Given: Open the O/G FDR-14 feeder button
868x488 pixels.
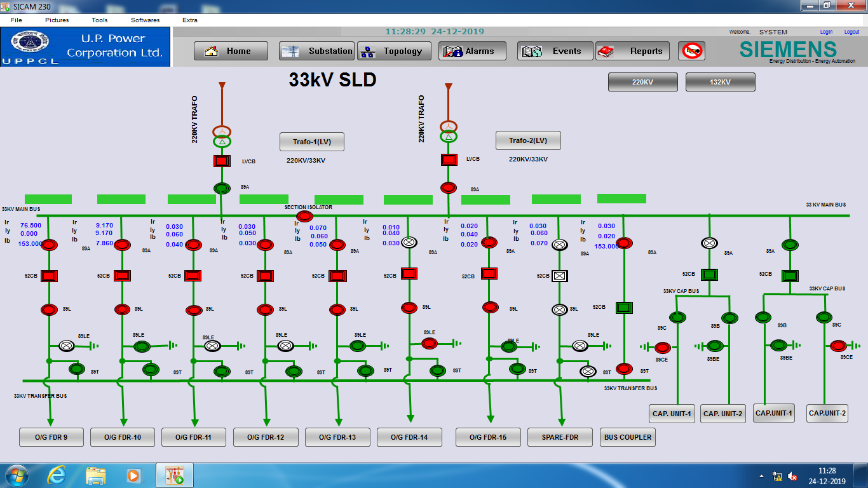Looking at the screenshot, I should click(x=409, y=437).
